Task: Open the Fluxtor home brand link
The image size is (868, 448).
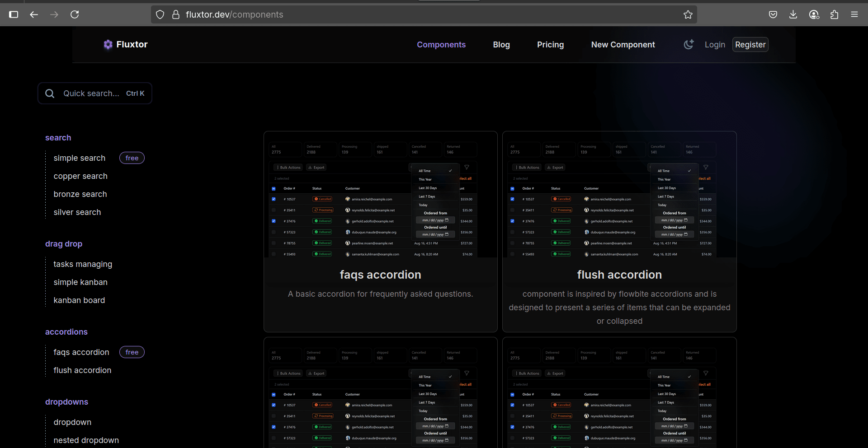Action: [x=126, y=44]
